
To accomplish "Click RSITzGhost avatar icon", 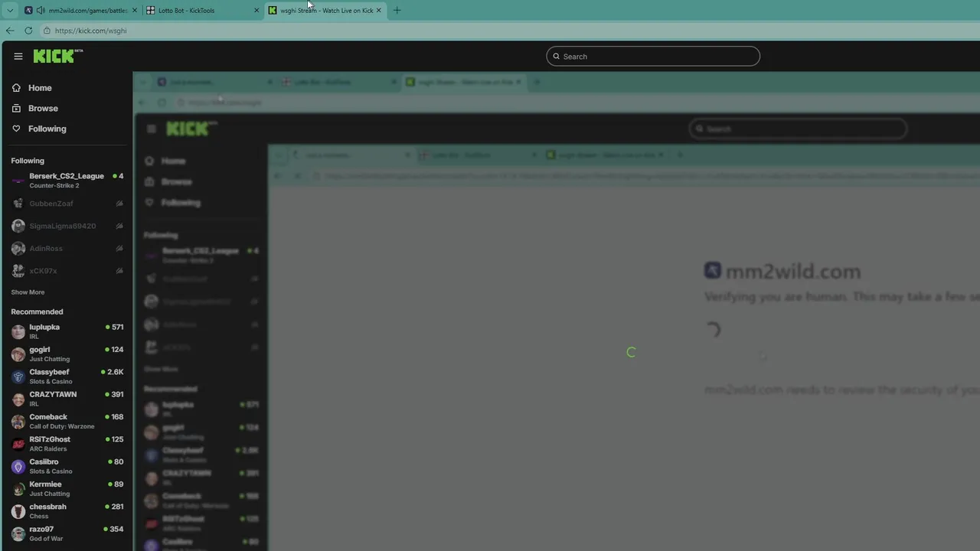I will (18, 444).
